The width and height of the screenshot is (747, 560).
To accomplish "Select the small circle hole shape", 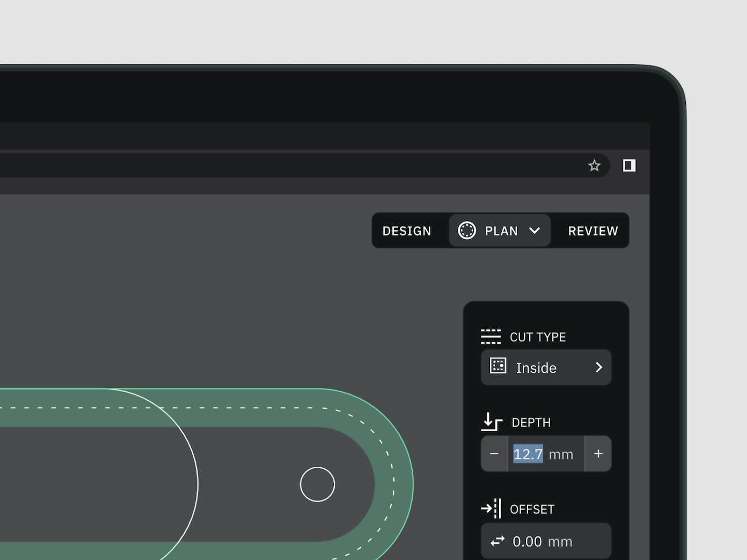I will (x=317, y=484).
